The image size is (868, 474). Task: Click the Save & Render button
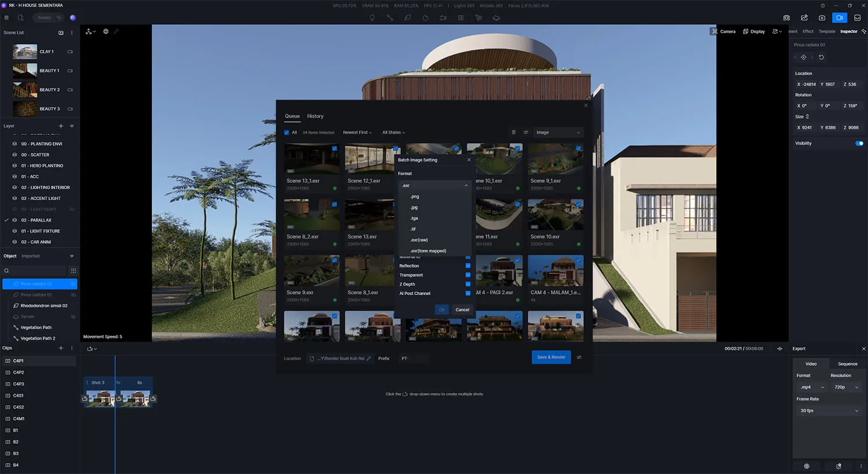tap(551, 357)
